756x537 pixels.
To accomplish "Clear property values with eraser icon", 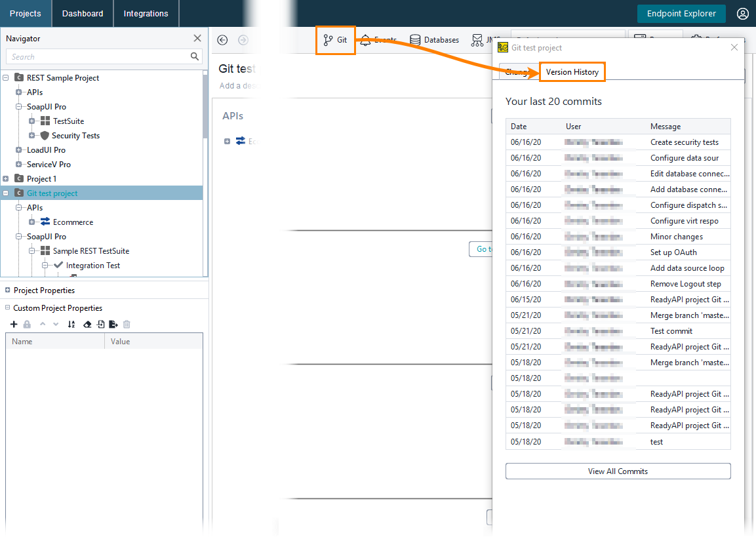I will point(87,325).
